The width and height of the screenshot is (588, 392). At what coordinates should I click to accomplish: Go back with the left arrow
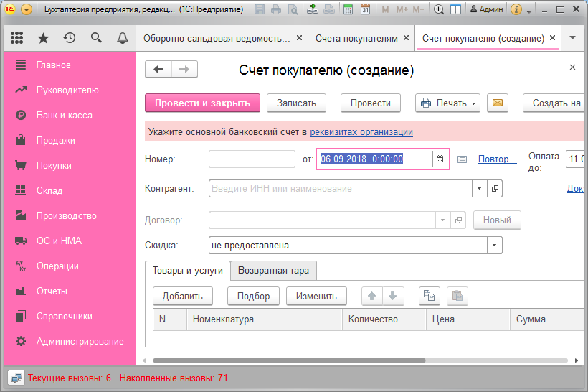coord(158,69)
